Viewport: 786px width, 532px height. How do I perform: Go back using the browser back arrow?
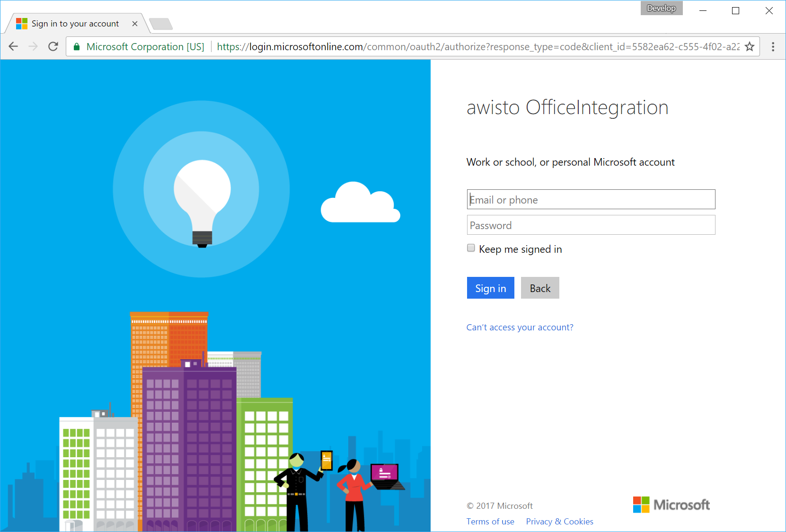pyautogui.click(x=13, y=46)
